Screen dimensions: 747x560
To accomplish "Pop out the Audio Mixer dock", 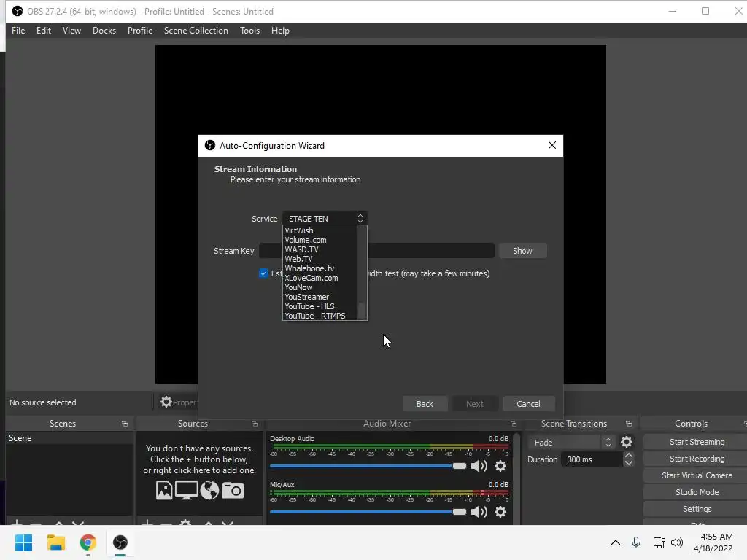I will [x=513, y=424].
